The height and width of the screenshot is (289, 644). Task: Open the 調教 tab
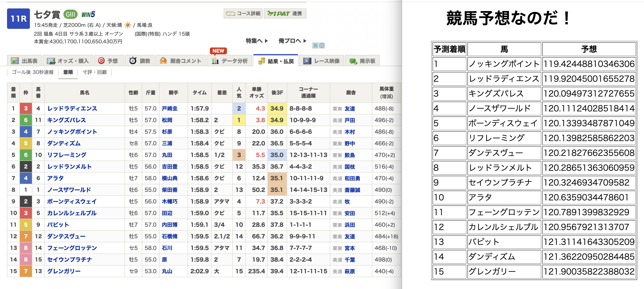coord(140,61)
